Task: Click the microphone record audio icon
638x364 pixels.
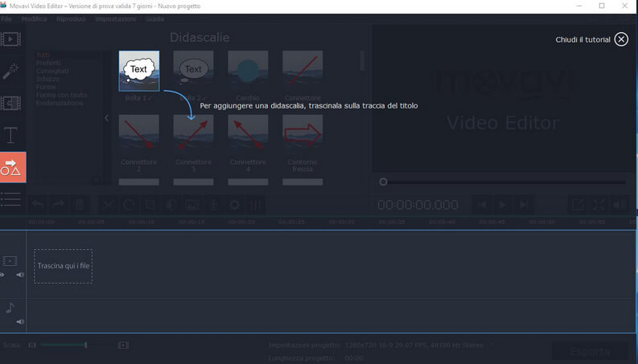Action: tap(213, 205)
